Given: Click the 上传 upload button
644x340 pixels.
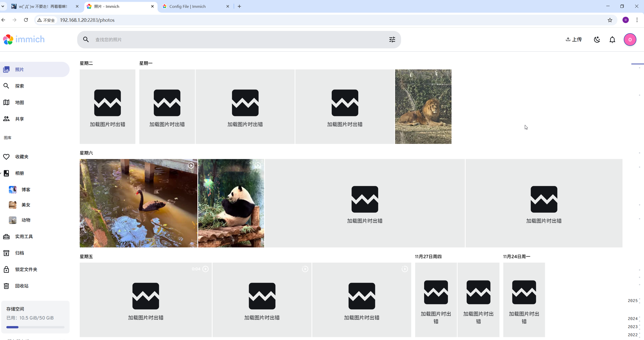Looking at the screenshot, I should (x=574, y=39).
